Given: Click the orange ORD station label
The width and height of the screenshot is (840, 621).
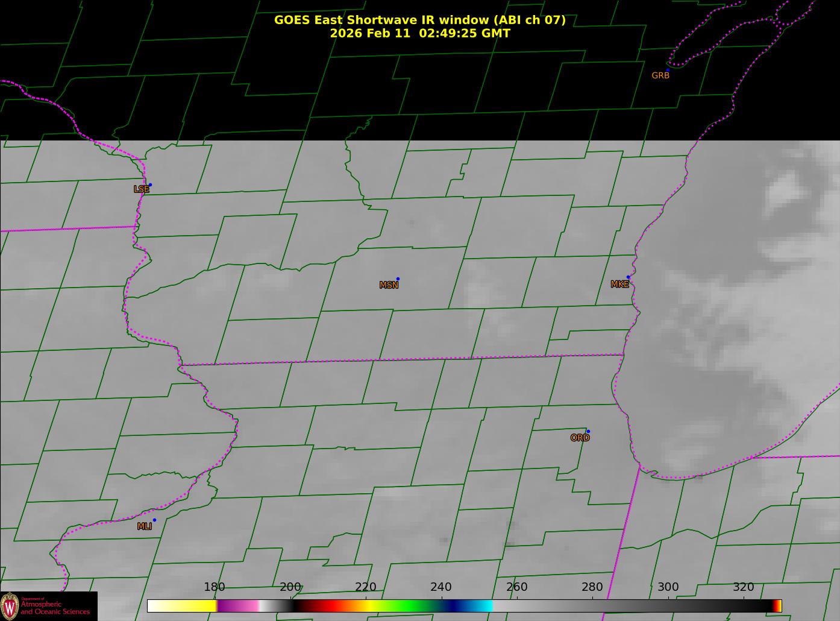Looking at the screenshot, I should point(580,438).
